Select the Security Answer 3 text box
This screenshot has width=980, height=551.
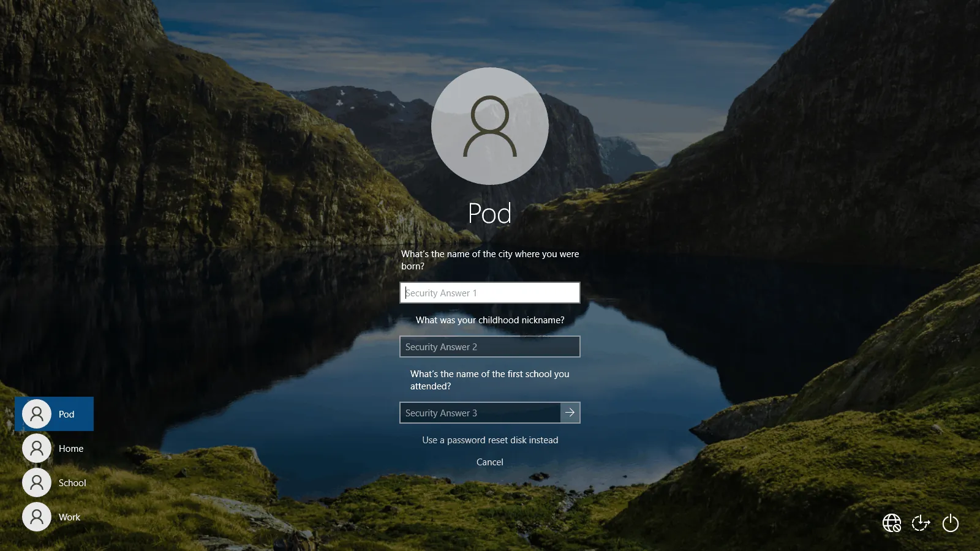click(480, 413)
